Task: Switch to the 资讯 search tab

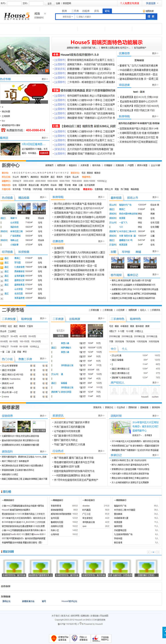Action: 96,11
